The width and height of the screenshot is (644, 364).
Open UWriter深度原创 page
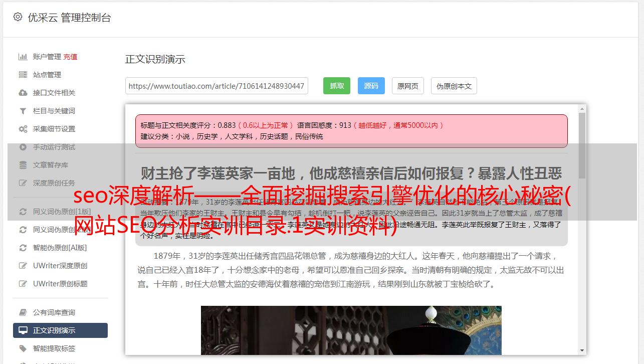[x=60, y=266]
